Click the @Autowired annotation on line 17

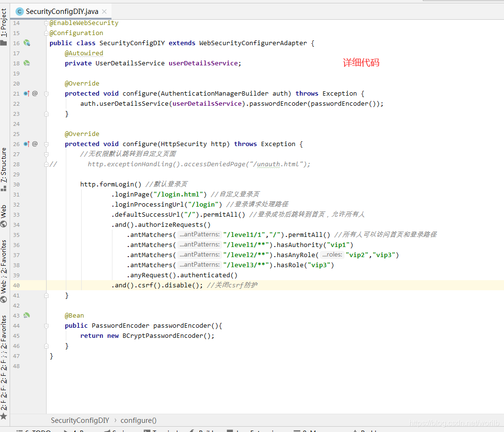(84, 53)
